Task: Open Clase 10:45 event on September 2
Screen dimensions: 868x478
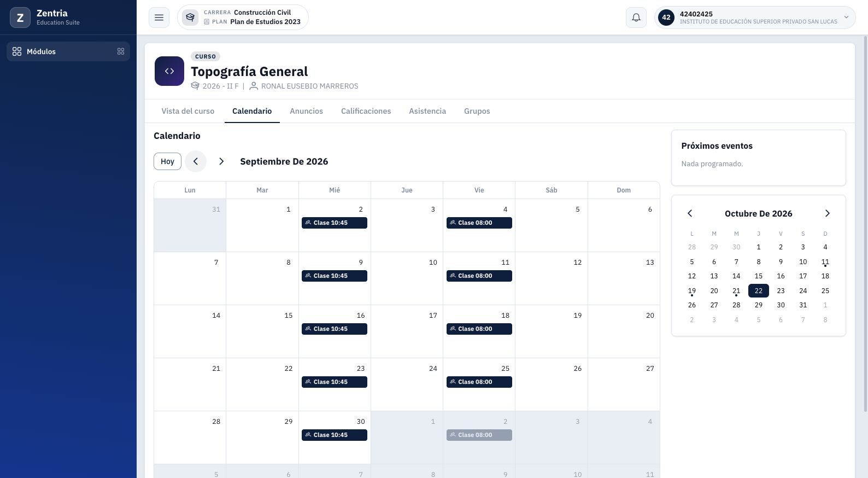Action: pos(335,223)
